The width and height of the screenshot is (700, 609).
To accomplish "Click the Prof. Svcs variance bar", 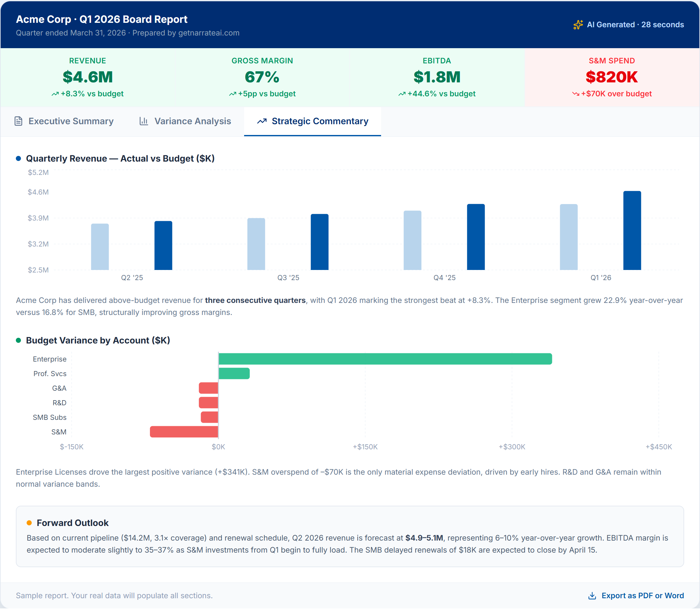I will [234, 374].
